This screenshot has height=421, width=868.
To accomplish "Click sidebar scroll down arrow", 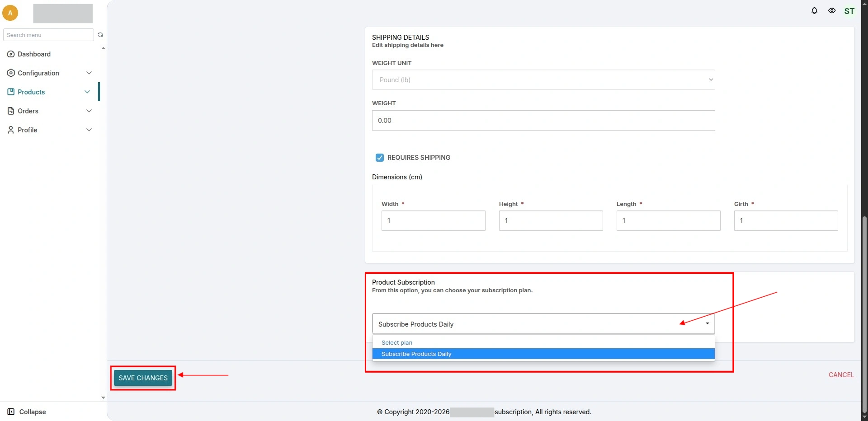I will coord(103,398).
